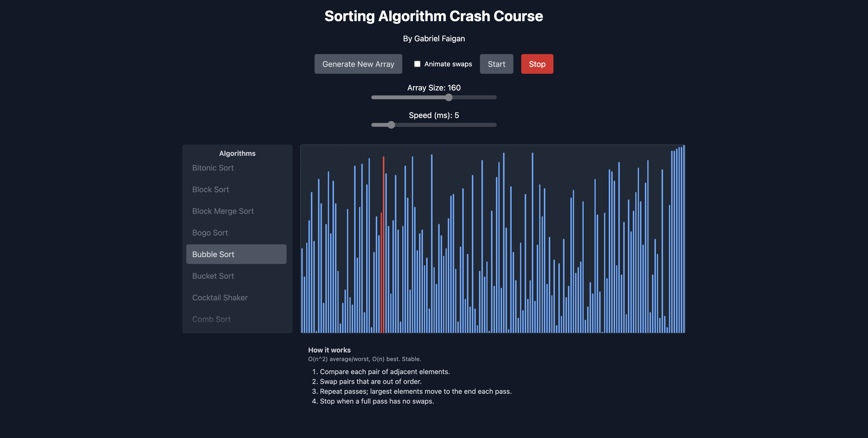The image size is (868, 438).
Task: Choose Bucket Sort algorithm
Action: click(213, 276)
